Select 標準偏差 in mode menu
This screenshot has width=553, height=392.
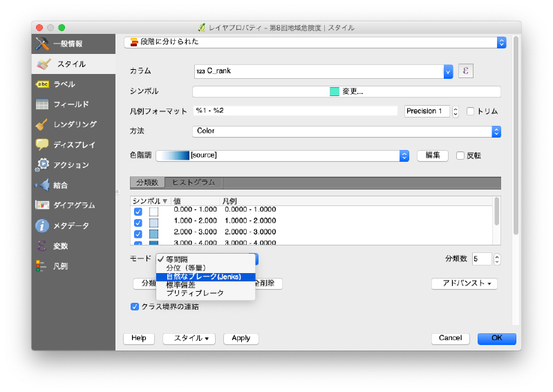pyautogui.click(x=205, y=285)
